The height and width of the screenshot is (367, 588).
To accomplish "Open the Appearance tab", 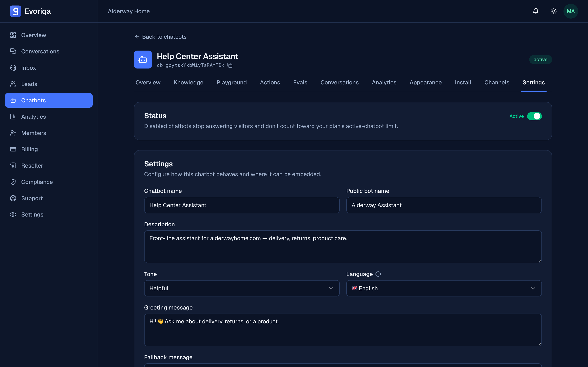I will (x=425, y=83).
